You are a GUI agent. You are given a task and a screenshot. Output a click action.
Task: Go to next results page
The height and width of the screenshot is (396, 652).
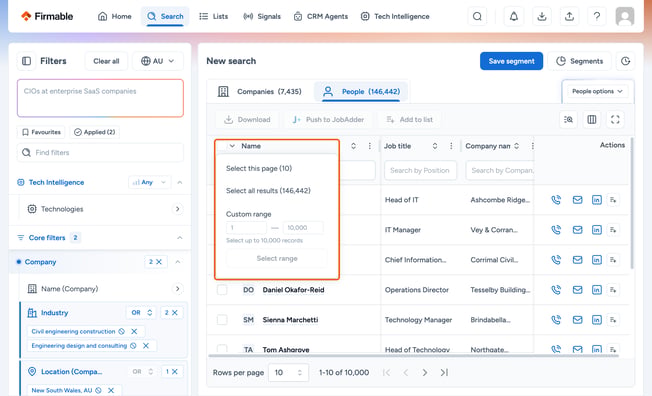[425, 373]
